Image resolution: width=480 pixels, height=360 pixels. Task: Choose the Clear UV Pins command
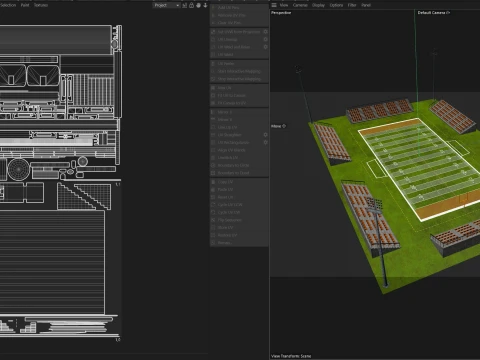coord(239,23)
